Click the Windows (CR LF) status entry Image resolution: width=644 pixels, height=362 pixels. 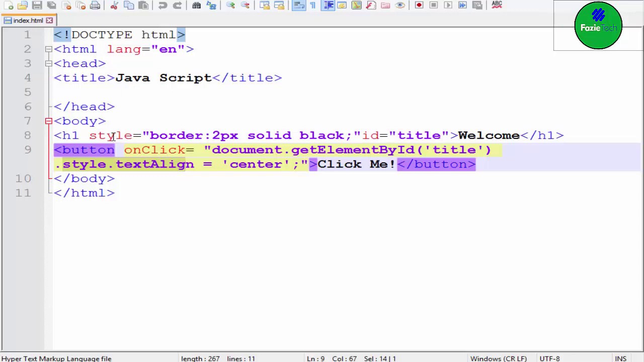pos(499,358)
